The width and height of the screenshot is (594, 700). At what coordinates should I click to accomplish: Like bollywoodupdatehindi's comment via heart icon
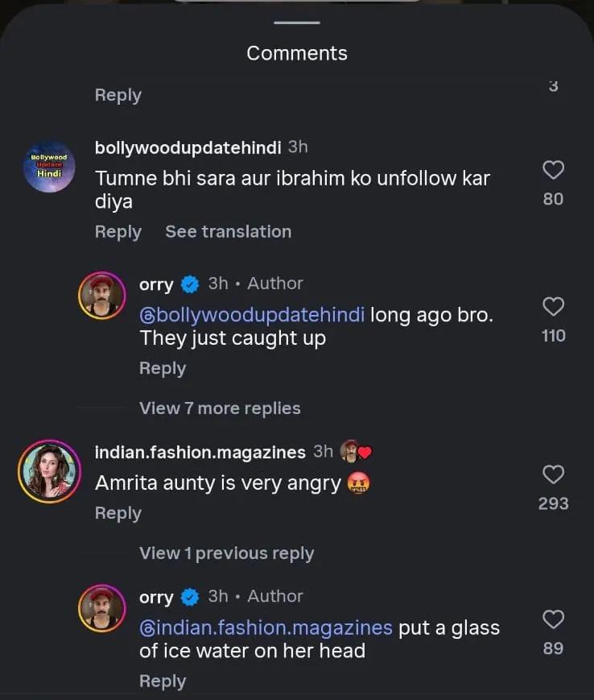552,170
